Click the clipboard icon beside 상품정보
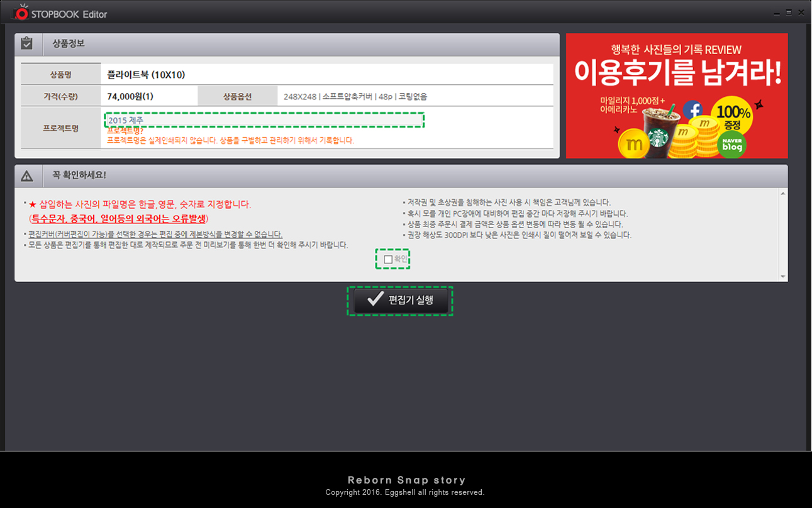The image size is (812, 508). point(26,43)
